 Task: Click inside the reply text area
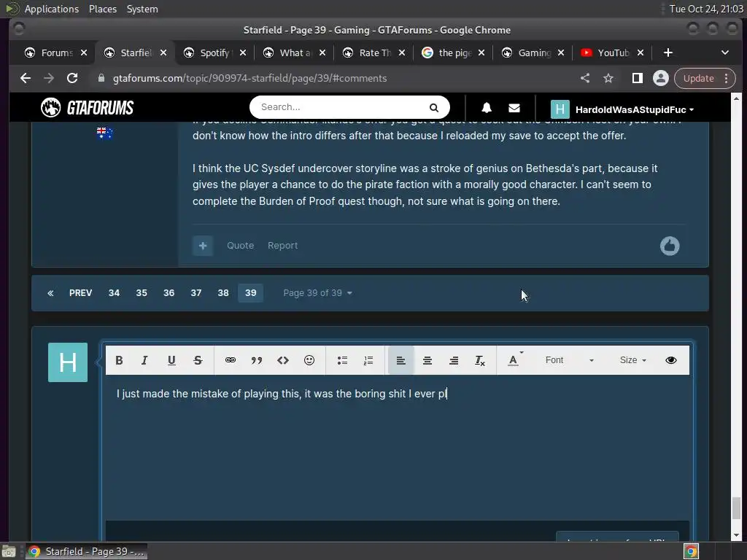pos(398,448)
